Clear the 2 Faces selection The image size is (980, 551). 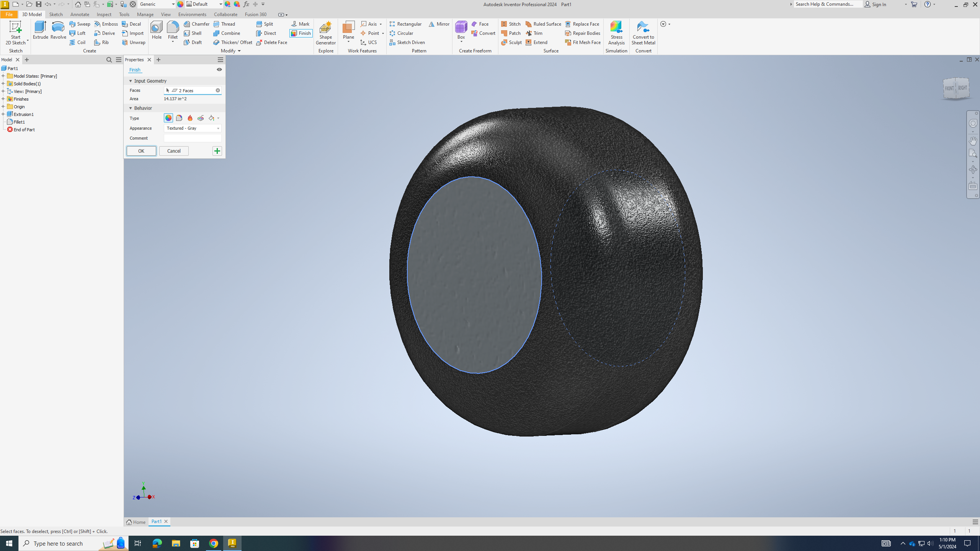pos(218,90)
